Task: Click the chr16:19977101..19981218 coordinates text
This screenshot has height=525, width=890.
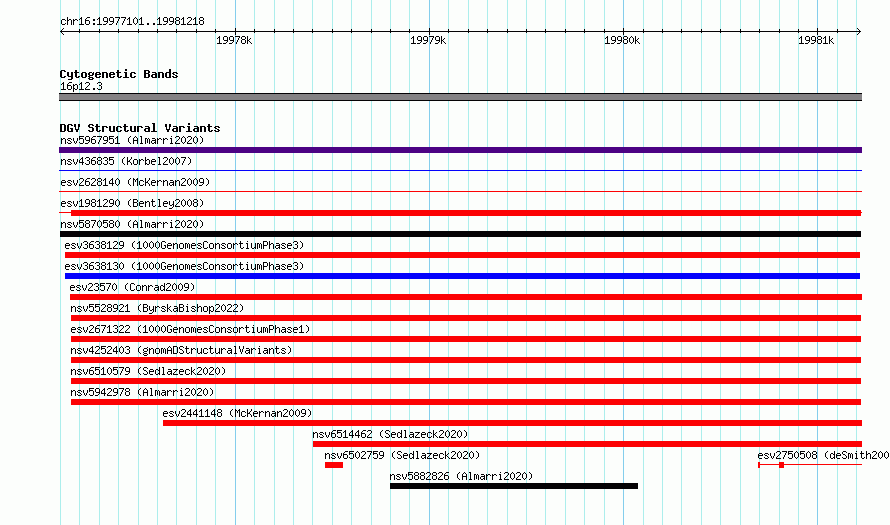Action: (x=132, y=21)
